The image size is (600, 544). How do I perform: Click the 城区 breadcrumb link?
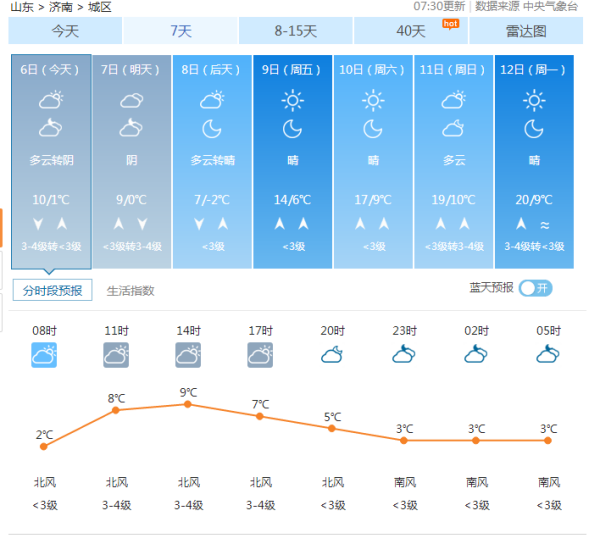[99, 7]
